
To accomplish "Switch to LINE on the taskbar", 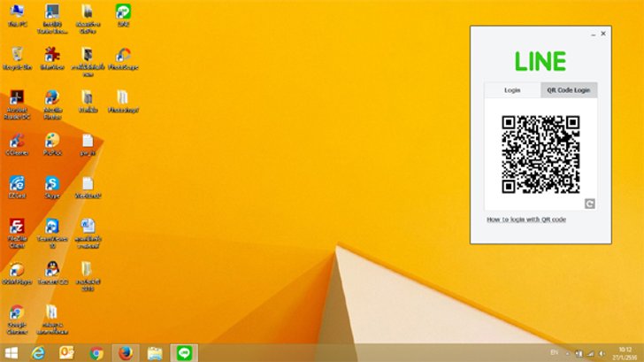I will (x=184, y=353).
